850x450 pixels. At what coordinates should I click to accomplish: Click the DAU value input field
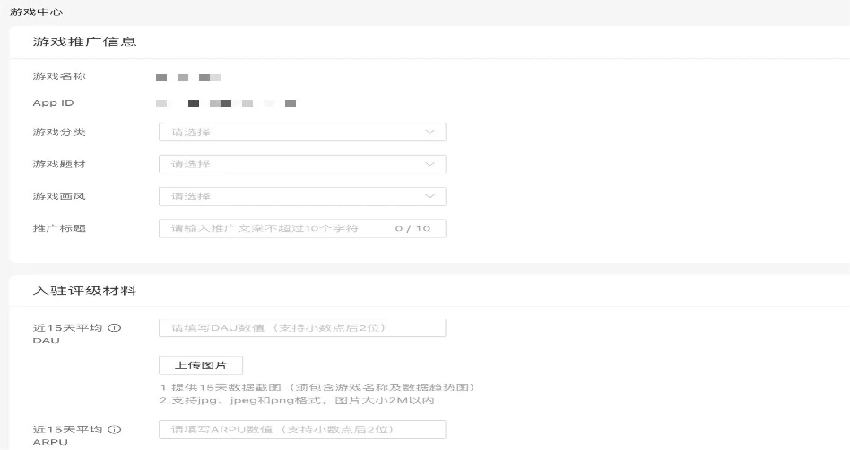(302, 328)
